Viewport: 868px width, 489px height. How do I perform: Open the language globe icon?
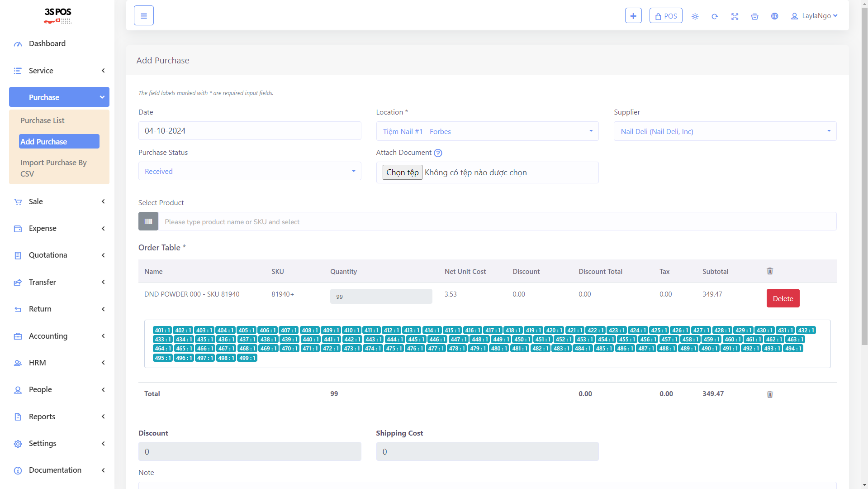(x=774, y=16)
